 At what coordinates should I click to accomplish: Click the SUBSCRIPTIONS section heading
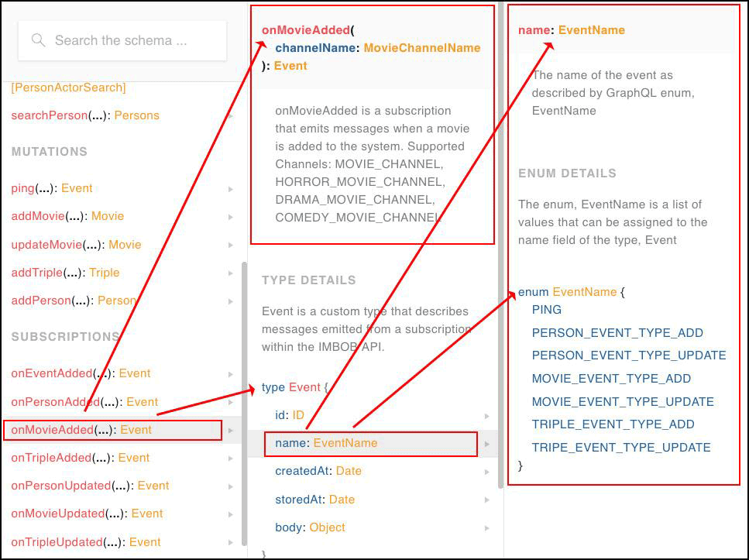[65, 336]
